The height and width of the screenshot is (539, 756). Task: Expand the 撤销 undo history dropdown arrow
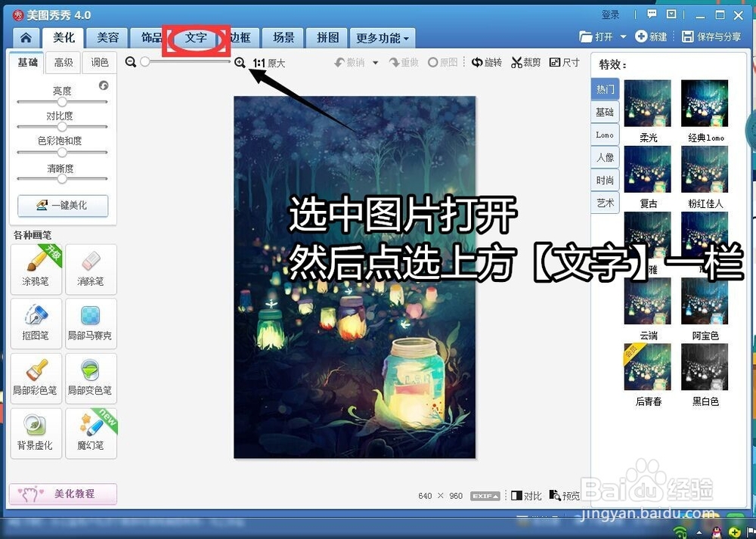(375, 63)
